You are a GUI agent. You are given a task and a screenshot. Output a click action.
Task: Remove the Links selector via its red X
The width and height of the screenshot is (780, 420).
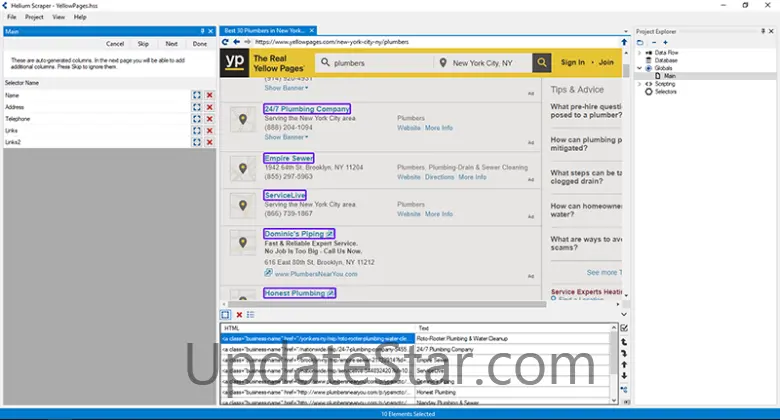209,130
